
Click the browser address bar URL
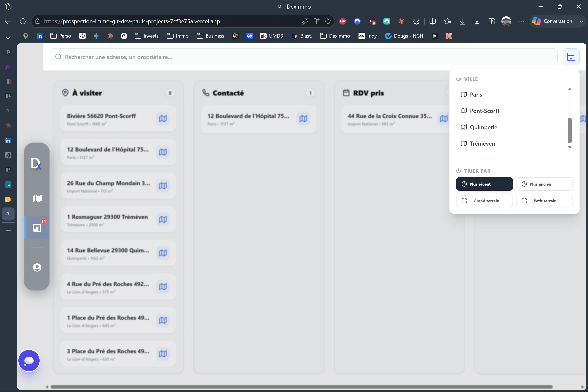pyautogui.click(x=132, y=21)
